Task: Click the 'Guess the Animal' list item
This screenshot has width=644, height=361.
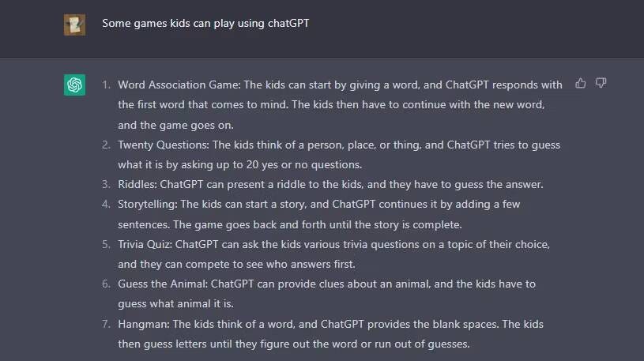Action: pos(327,294)
